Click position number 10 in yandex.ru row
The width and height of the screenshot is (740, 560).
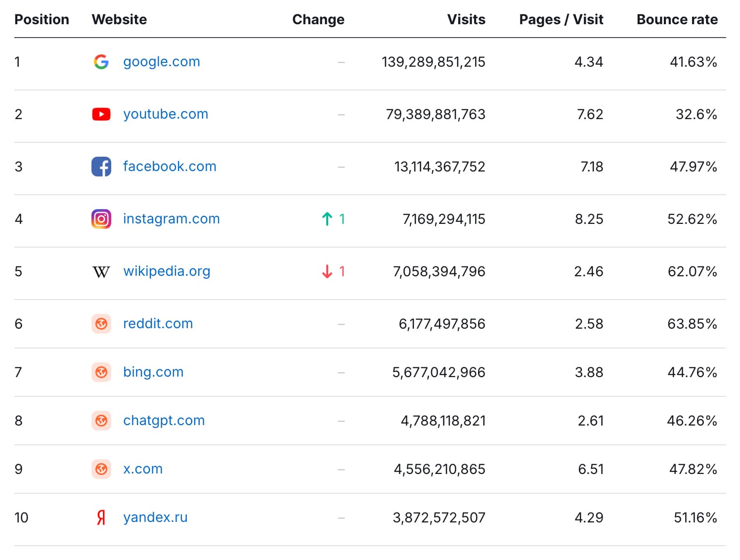(21, 517)
